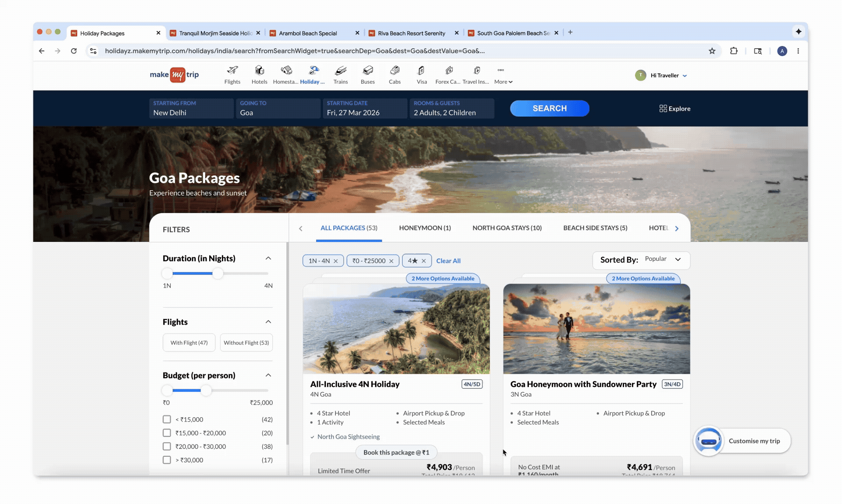Select NORTH GOA STAYS (10) tab
Viewport: 842px width, 504px height.
pos(507,228)
